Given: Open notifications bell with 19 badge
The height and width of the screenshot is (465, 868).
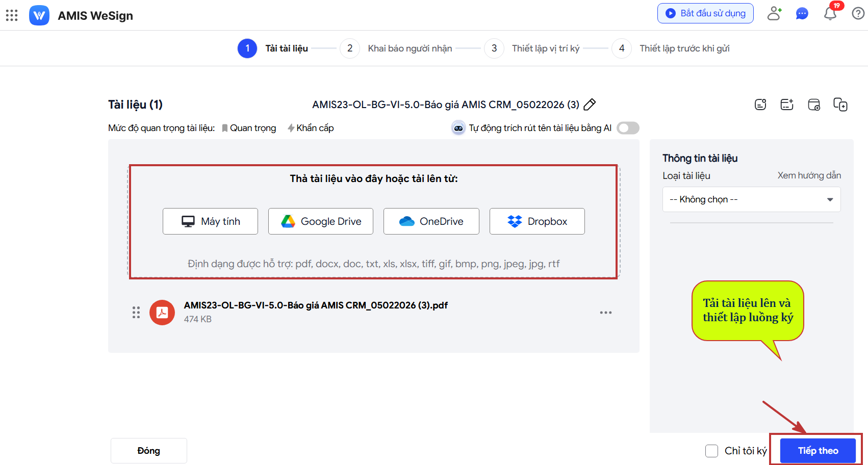Looking at the screenshot, I should tap(830, 13).
